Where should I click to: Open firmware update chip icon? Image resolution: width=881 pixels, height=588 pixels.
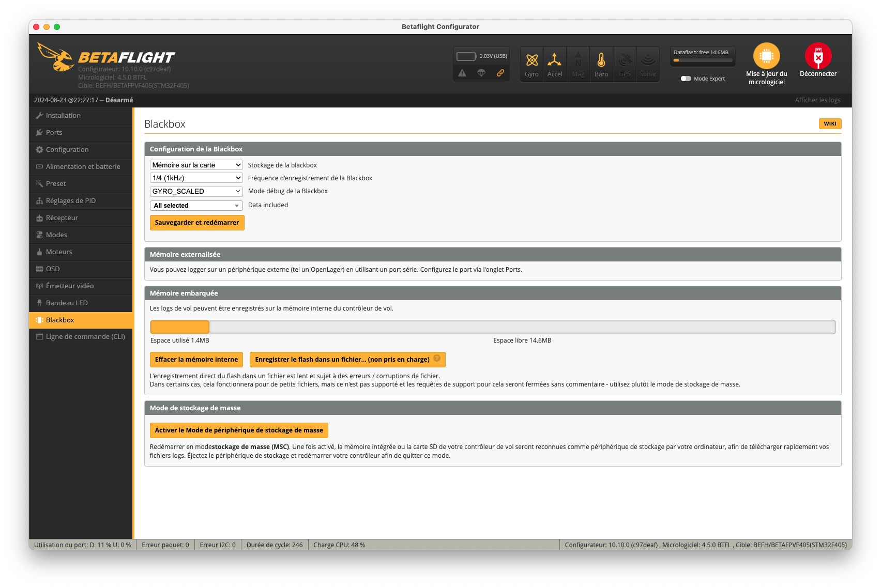click(767, 56)
